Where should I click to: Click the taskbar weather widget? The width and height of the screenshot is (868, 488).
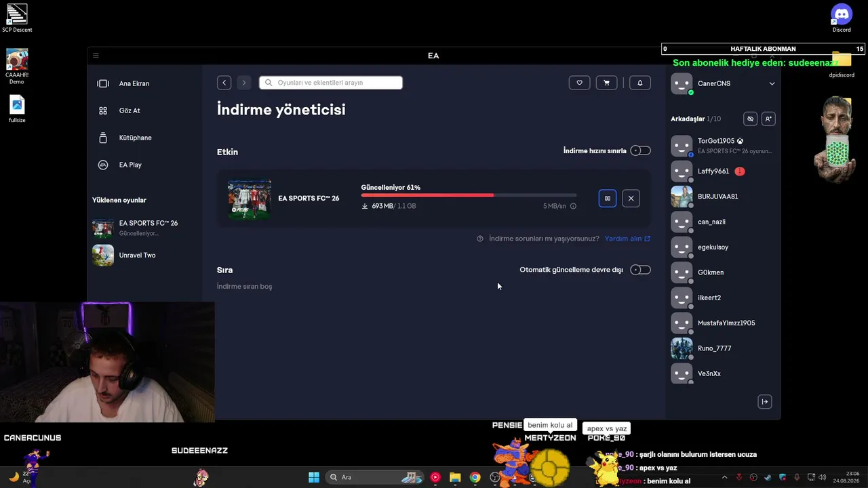[19, 477]
